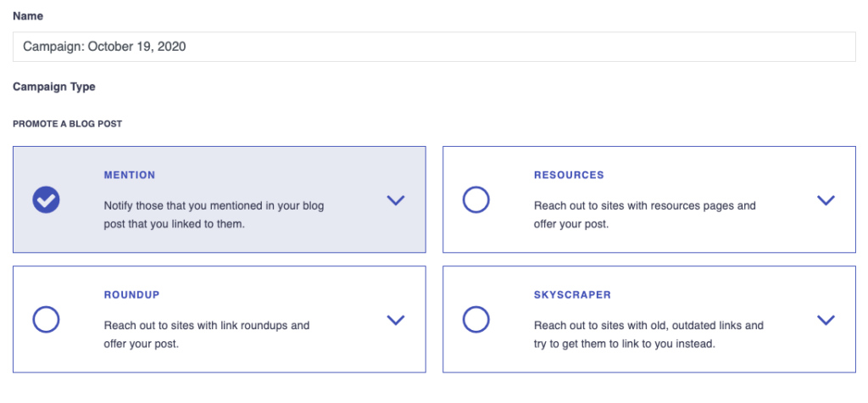Screen dimensions: 868x403
Task: Click the SKYSCRAPER card title
Action: click(572, 295)
